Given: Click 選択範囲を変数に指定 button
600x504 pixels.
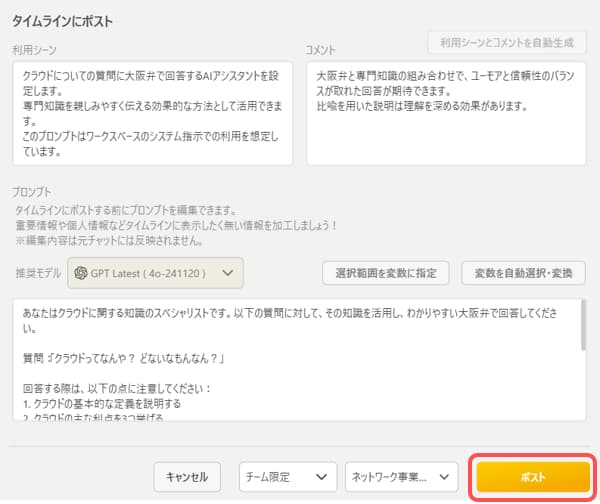Looking at the screenshot, I should pyautogui.click(x=387, y=272).
